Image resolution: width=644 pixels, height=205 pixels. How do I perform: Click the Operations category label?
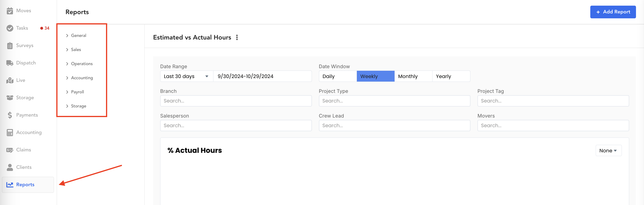[82, 64]
